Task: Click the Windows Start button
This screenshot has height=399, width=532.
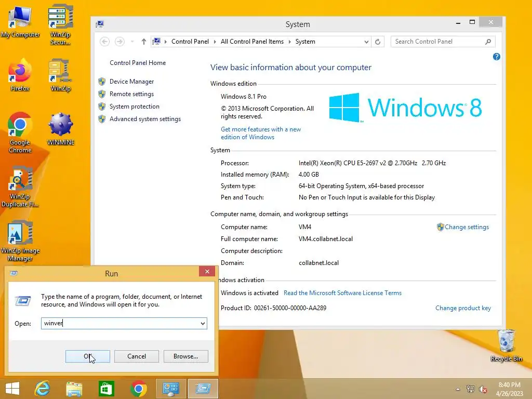Action: pyautogui.click(x=12, y=389)
